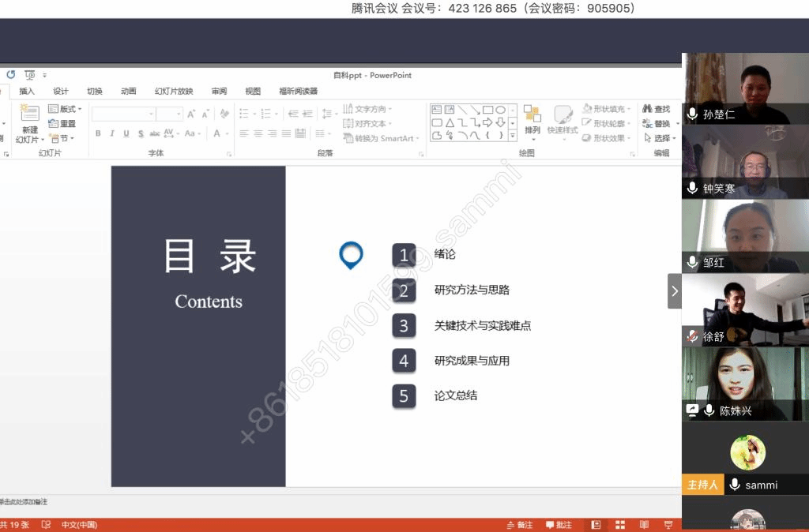Open the Design (设计) ribbon tab
This screenshot has height=532, width=809.
click(61, 91)
